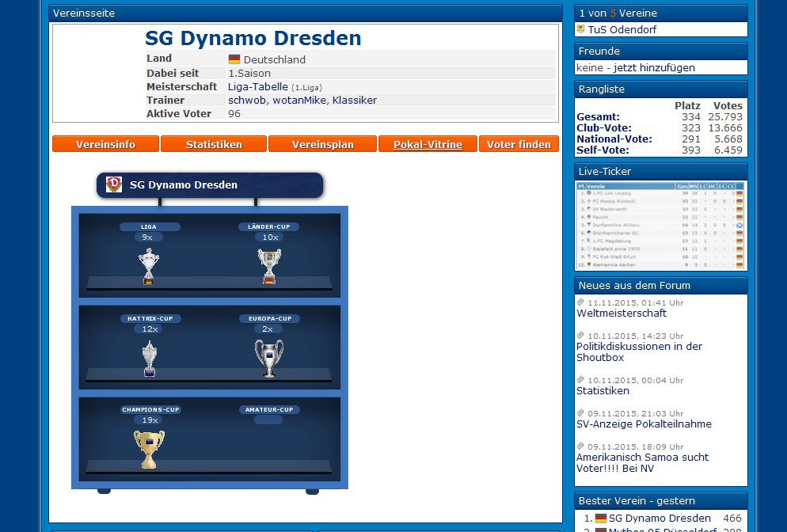Click the golden CHAMPIONS-CUP trophy
787x532 pixels.
point(149,449)
